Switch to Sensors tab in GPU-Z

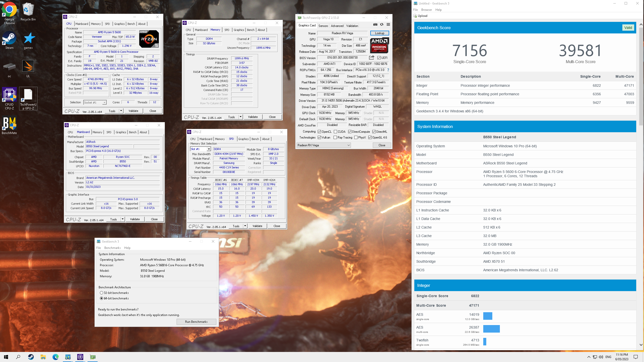click(323, 26)
